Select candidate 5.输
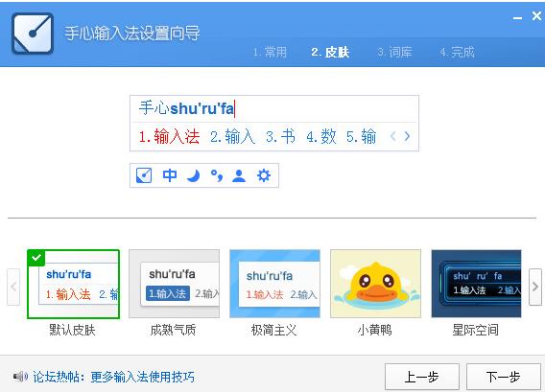 361,136
